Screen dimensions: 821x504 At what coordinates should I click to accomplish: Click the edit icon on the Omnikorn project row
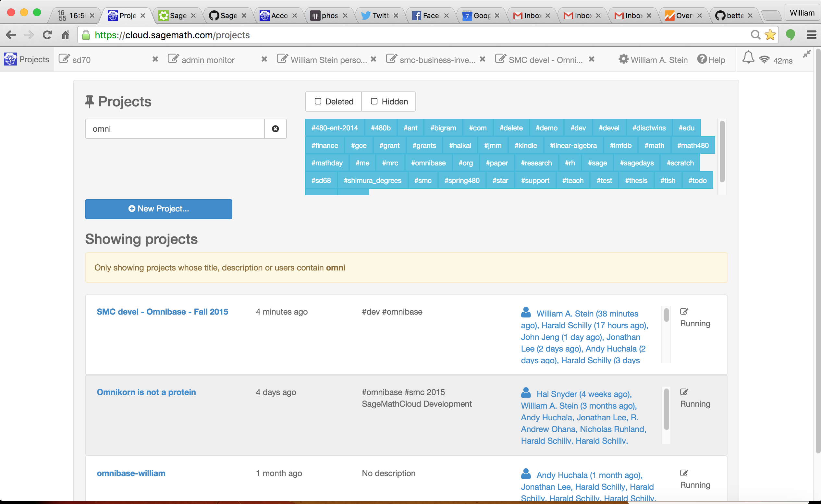684,392
